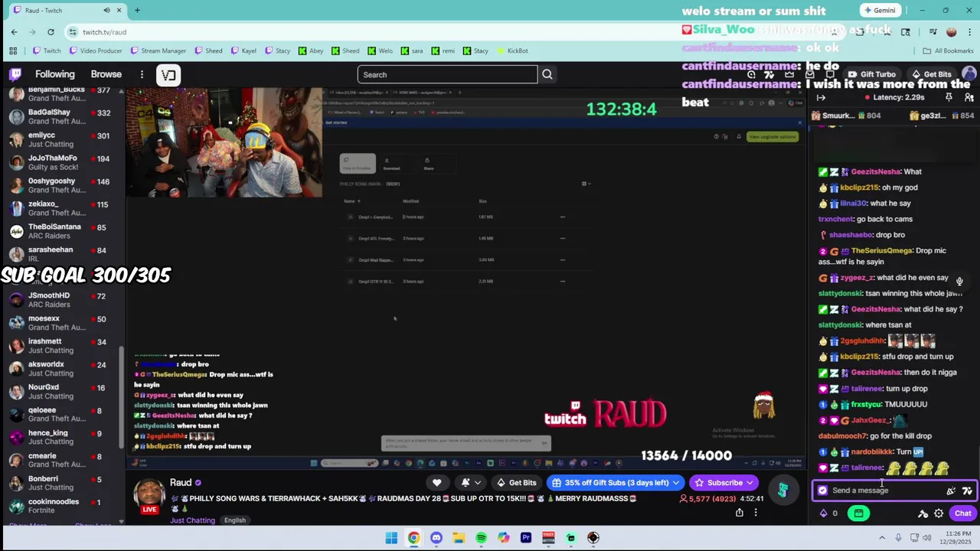This screenshot has height=551, width=980.
Task: Open Premiere Pro from the taskbar
Action: [x=526, y=537]
